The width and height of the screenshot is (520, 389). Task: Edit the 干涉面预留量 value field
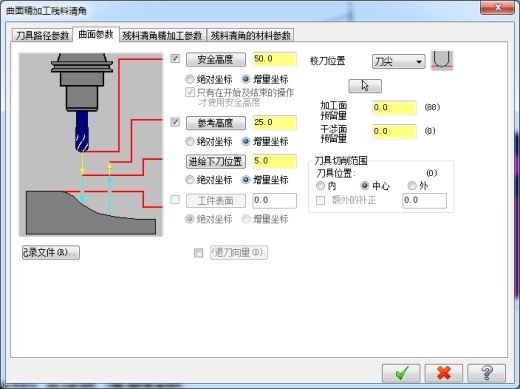tap(394, 132)
